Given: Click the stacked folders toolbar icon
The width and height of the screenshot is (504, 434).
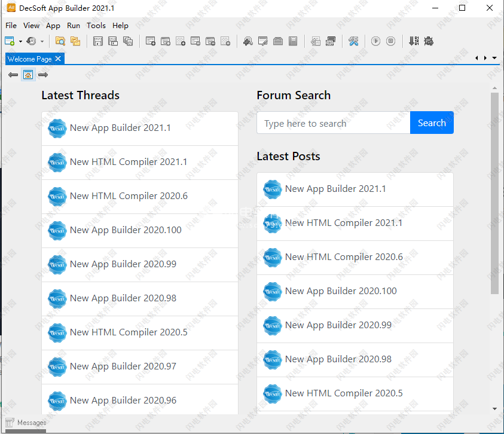Looking at the screenshot, I should click(x=75, y=41).
